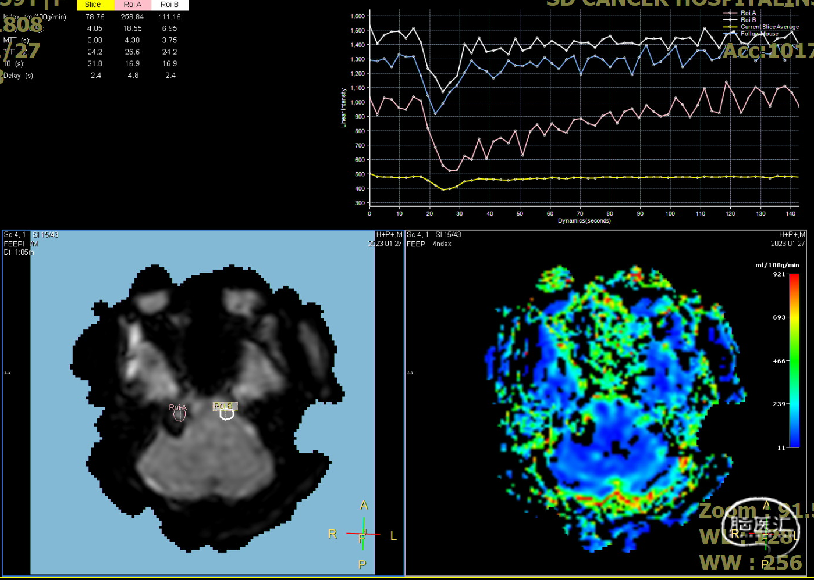Viewport: 814px width, 581px height.
Task: Click the T0 (s) row label
Action: tap(13, 64)
